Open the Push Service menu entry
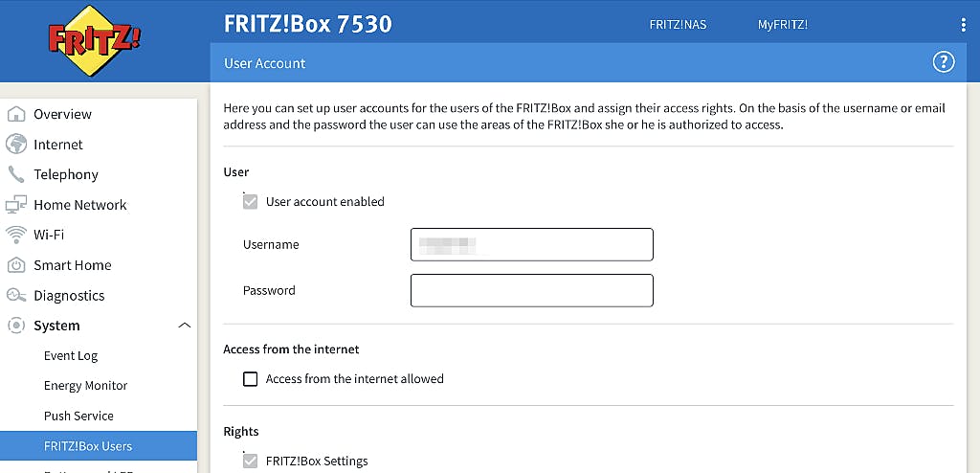 click(78, 417)
